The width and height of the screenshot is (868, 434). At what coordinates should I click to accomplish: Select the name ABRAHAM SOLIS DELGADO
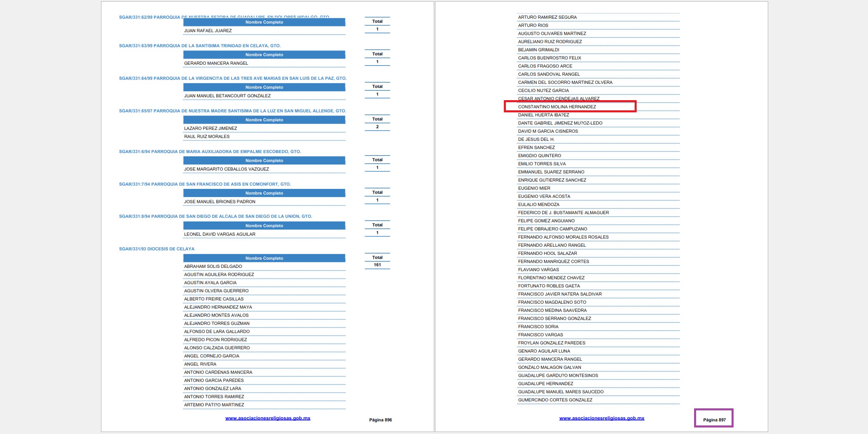click(x=213, y=266)
